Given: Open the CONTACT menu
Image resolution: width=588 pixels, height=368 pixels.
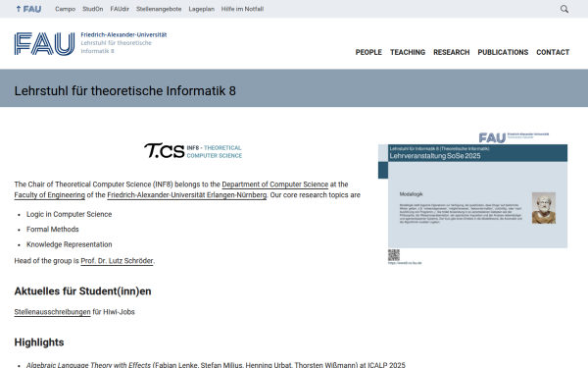Looking at the screenshot, I should (x=553, y=52).
